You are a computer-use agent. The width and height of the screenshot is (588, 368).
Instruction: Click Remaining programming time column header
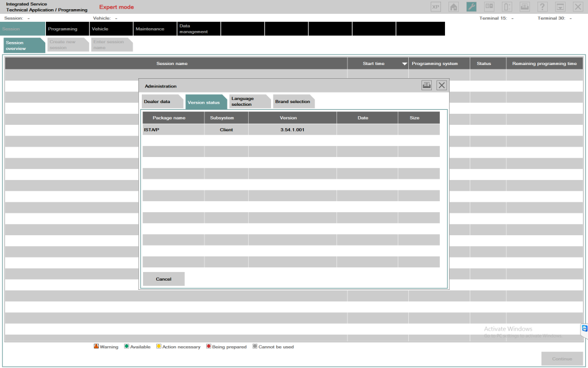tap(544, 63)
